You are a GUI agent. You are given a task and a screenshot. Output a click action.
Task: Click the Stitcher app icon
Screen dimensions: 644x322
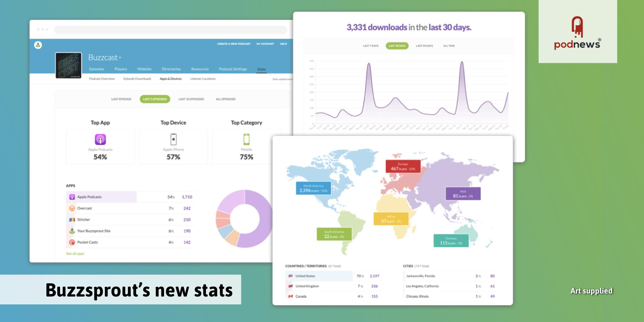72,219
